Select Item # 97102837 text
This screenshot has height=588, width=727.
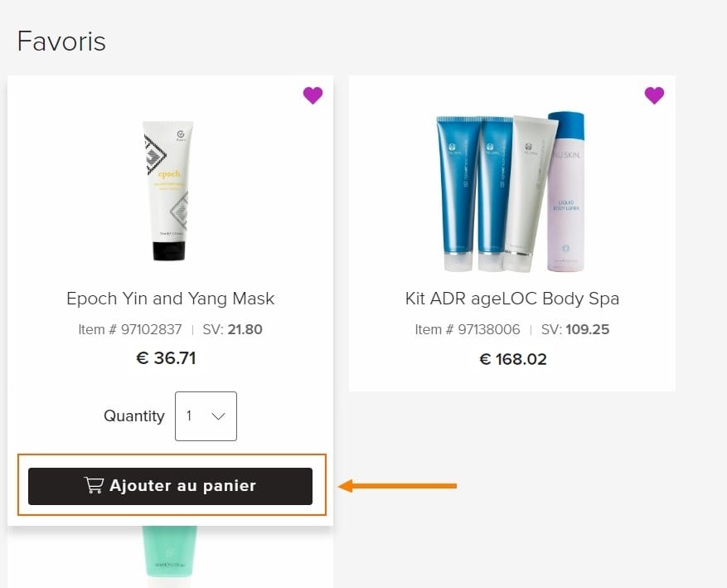click(130, 330)
